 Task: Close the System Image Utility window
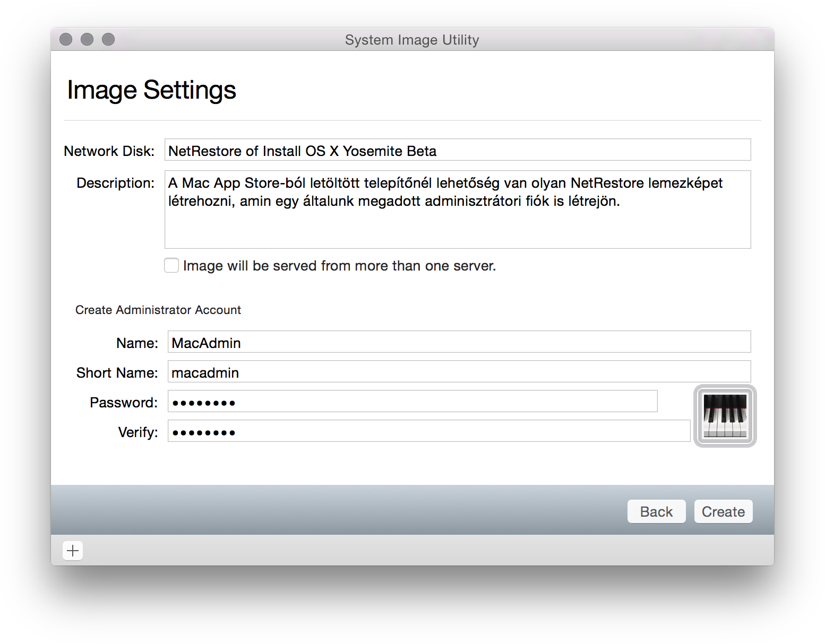[x=66, y=39]
